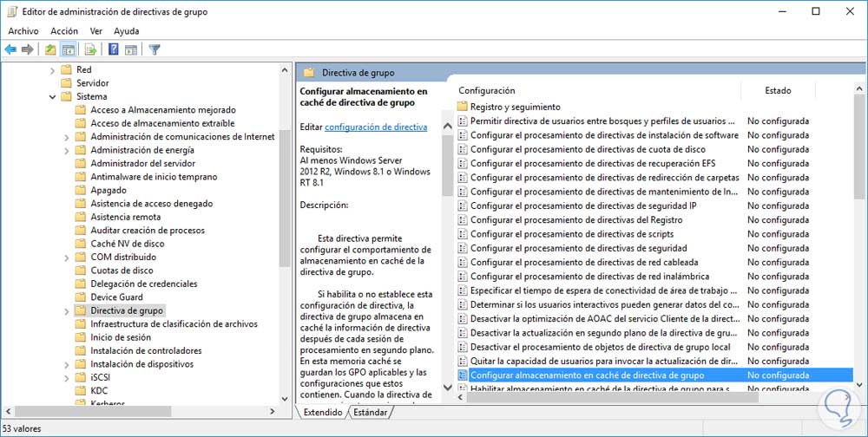Open the Archivo menu
Image resolution: width=868 pixels, height=437 pixels.
tap(23, 31)
